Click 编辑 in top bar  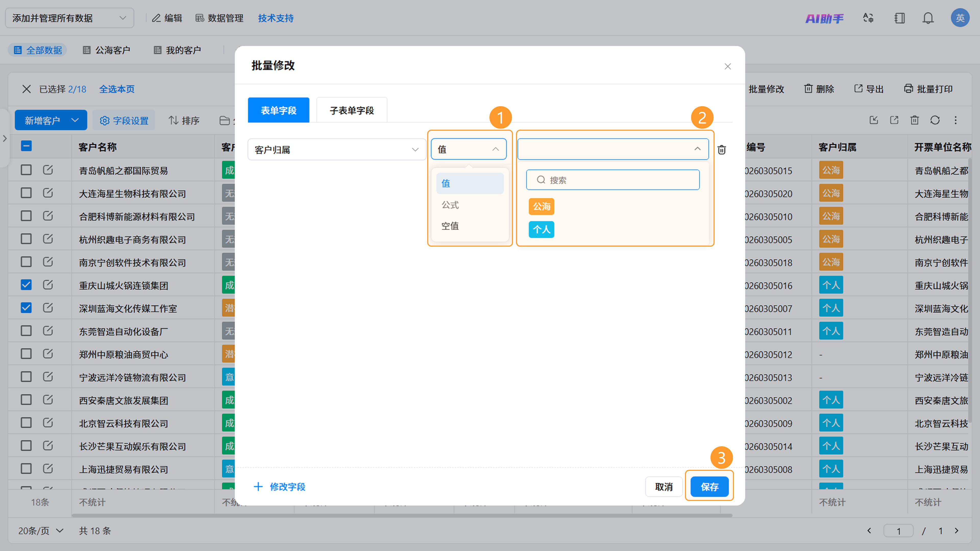(167, 18)
